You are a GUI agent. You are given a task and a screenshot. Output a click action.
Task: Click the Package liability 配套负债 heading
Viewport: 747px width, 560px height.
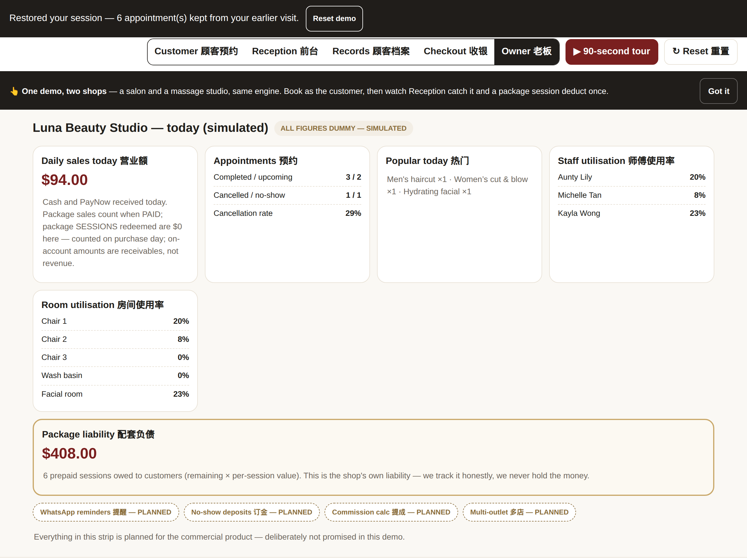tap(98, 434)
